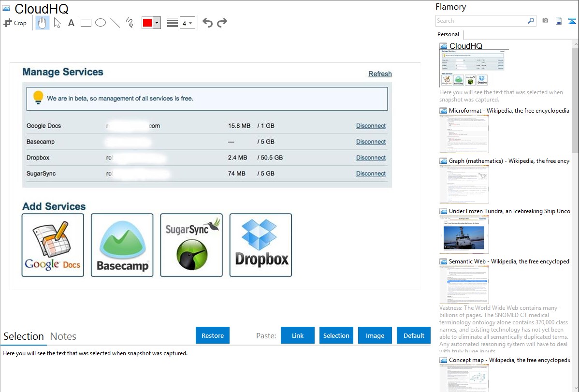Click the Flamory search field

click(x=481, y=21)
